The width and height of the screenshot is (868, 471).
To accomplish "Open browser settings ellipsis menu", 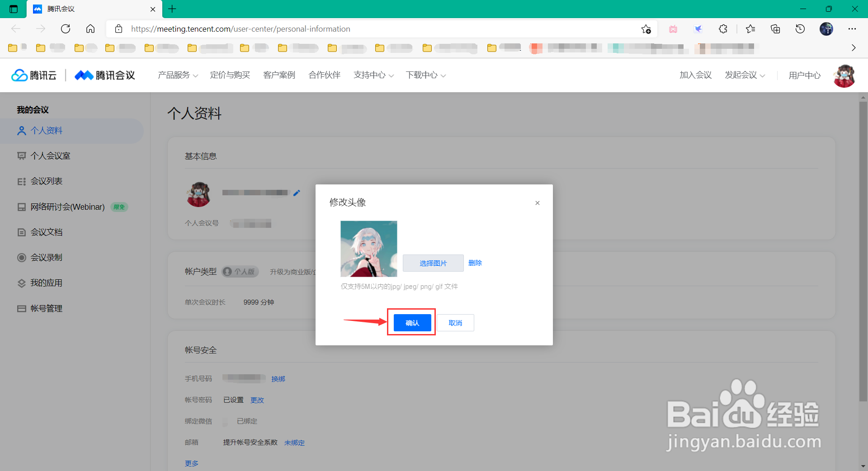I will point(852,29).
